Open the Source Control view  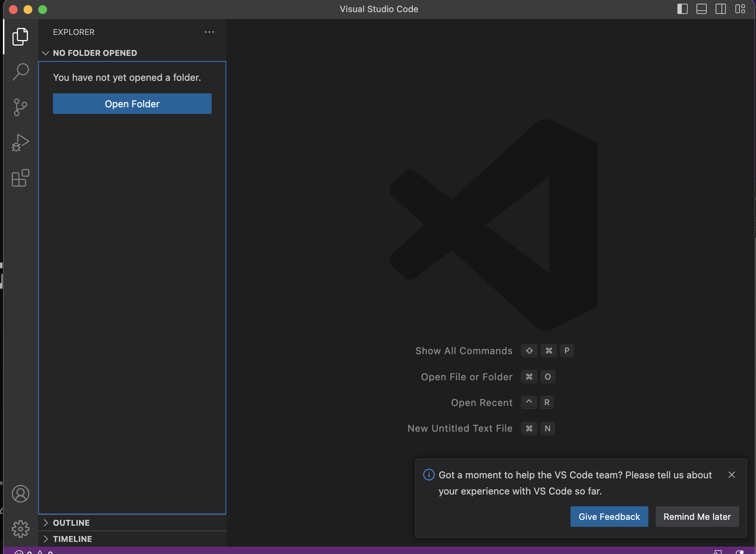20,107
